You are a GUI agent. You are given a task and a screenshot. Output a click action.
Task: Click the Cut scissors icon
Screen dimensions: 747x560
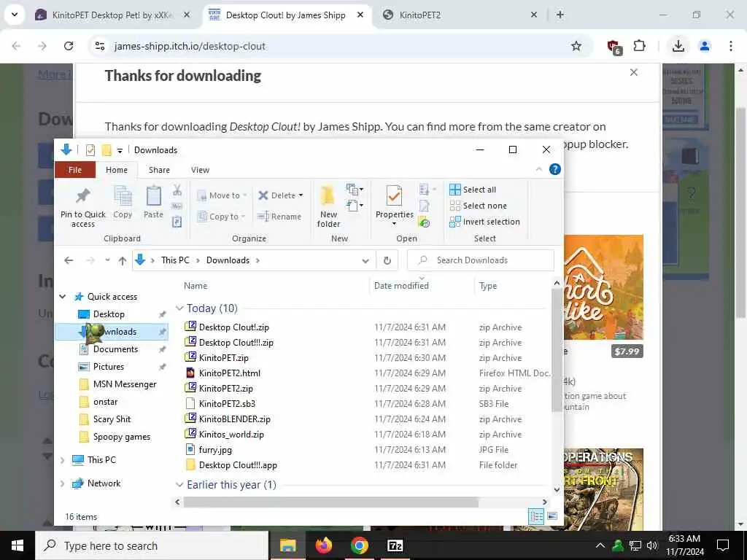point(177,190)
